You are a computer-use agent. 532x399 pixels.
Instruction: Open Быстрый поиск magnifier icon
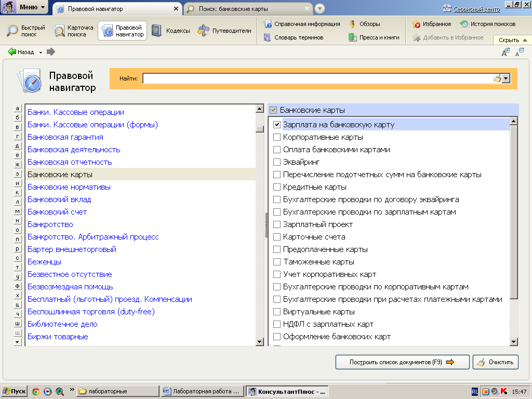(12, 31)
